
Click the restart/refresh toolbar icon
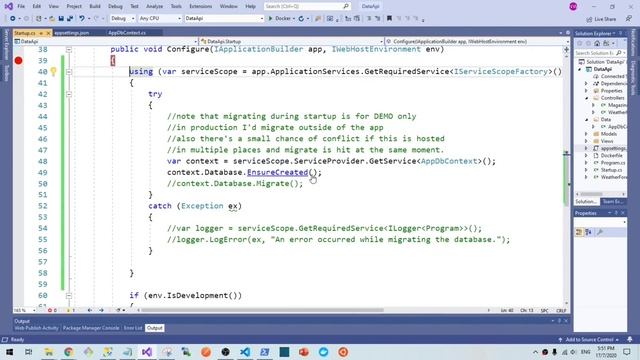(x=301, y=18)
